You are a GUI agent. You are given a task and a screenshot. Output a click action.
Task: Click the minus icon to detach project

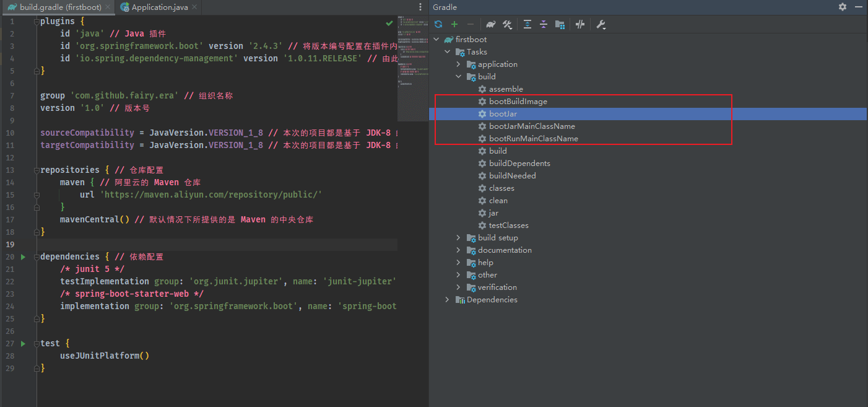tap(471, 24)
